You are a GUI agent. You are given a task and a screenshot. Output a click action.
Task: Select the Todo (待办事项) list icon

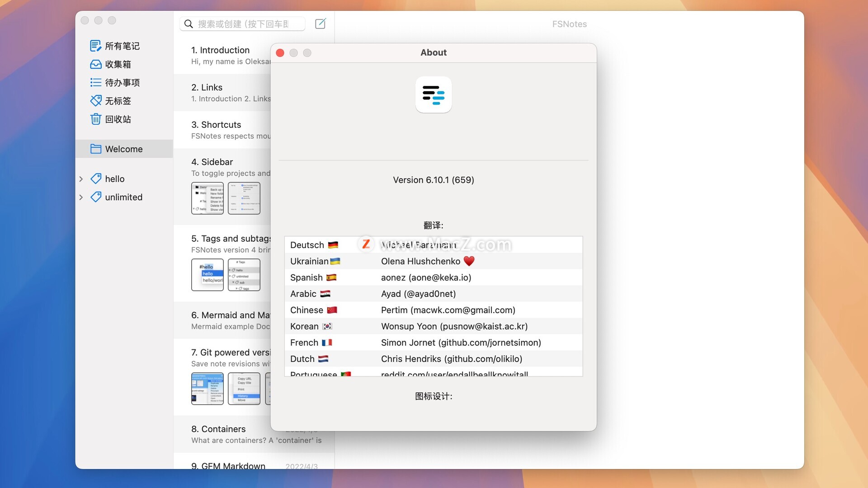coord(96,82)
